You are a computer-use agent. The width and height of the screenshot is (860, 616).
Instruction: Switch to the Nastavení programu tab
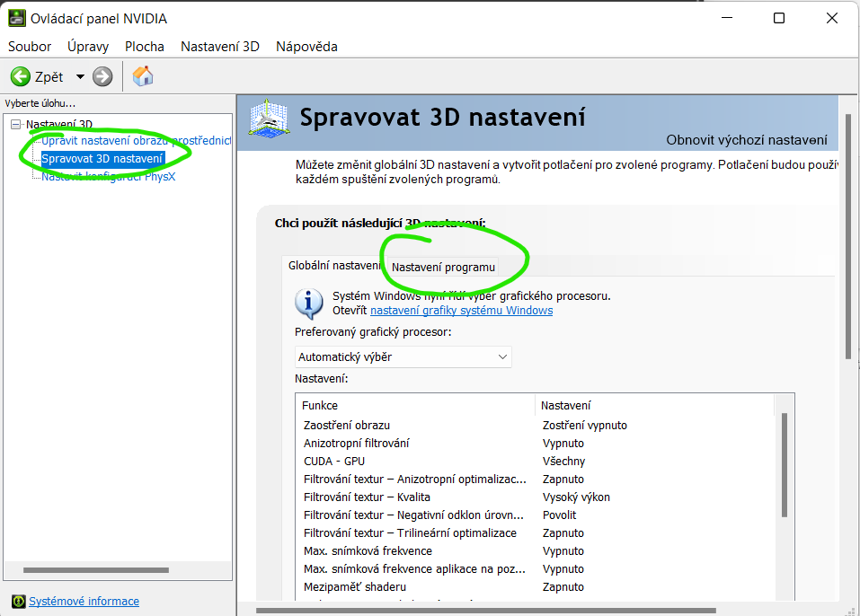point(443,268)
